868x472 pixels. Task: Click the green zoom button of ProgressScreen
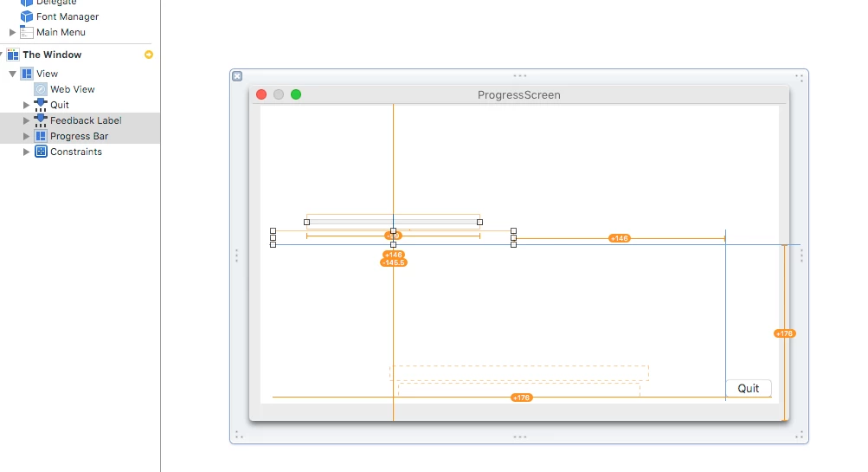(x=296, y=94)
